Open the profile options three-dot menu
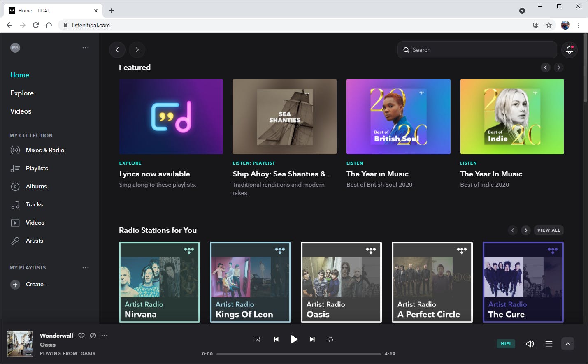 point(86,48)
